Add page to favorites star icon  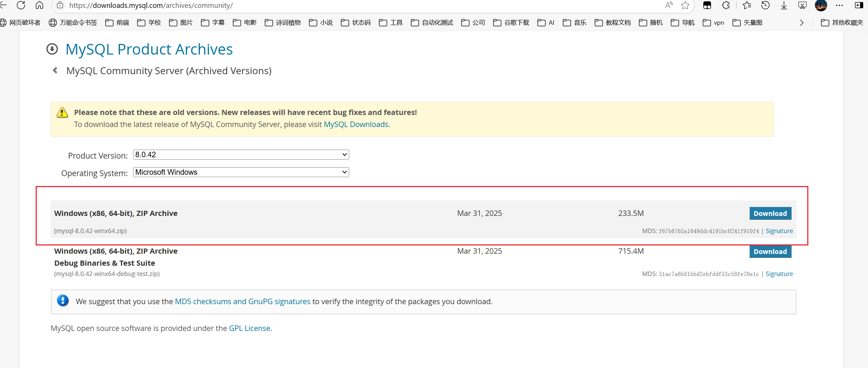pos(685,5)
